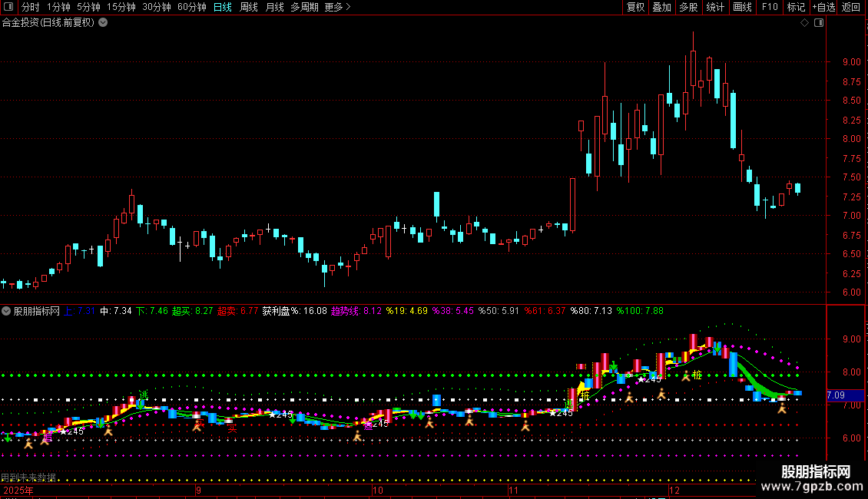
Task: Switch to 月线 monthly chart
Action: pyautogui.click(x=274, y=7)
